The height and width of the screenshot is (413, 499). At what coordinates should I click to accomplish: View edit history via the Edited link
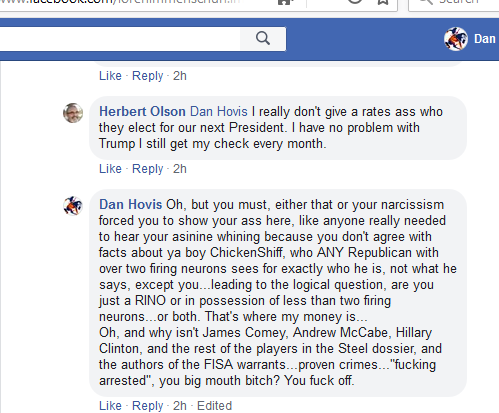point(214,406)
